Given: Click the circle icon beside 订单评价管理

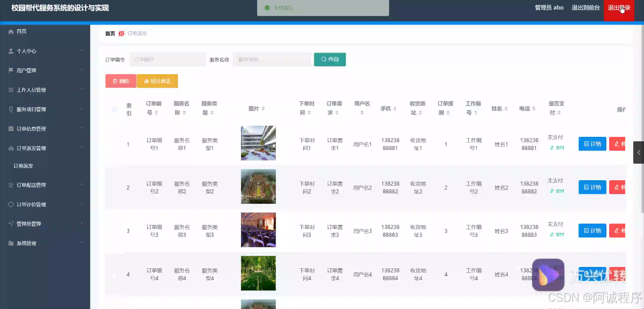Looking at the screenshot, I should (x=11, y=204).
